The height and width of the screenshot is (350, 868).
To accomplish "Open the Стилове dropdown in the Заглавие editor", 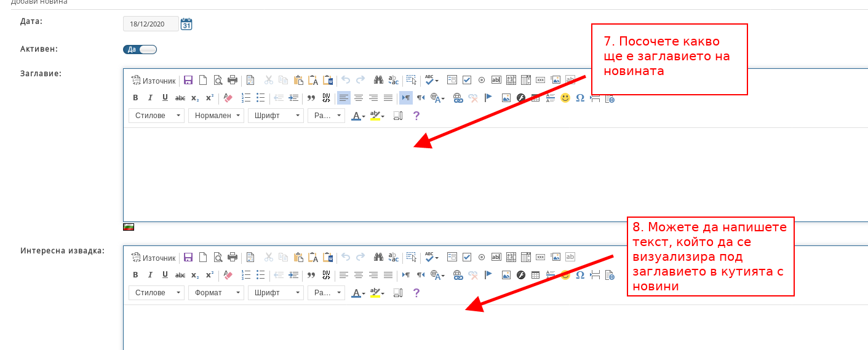I will [x=156, y=116].
